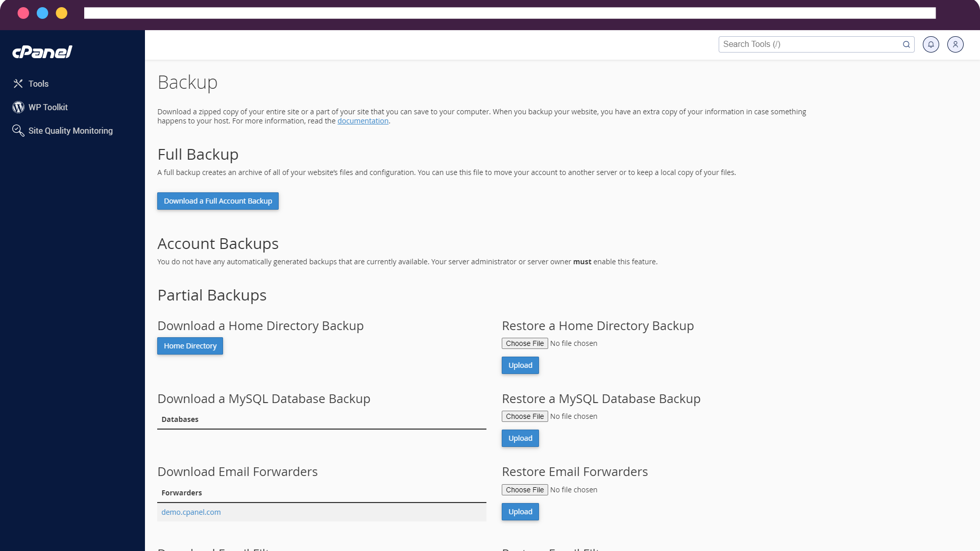Image resolution: width=980 pixels, height=551 pixels.
Task: Click the search bar icon in header
Action: point(906,44)
